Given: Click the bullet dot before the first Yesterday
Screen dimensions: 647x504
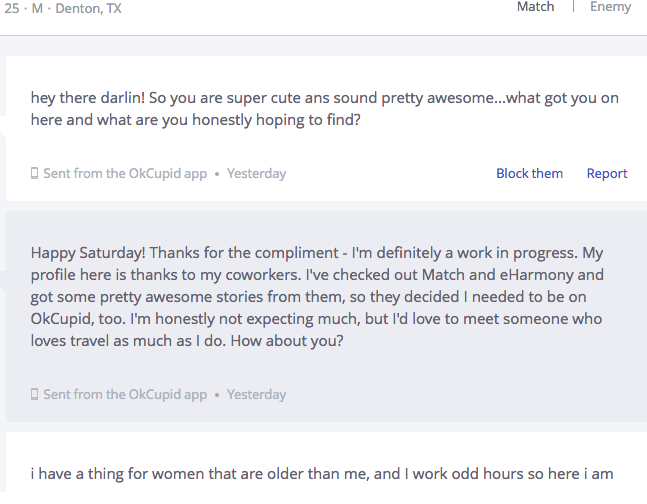Looking at the screenshot, I should point(217,174).
